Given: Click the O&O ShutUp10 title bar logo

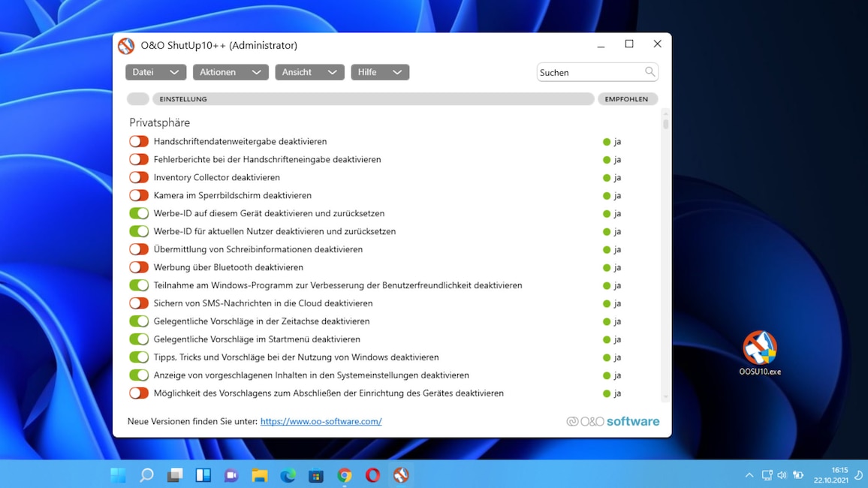Looking at the screenshot, I should coord(126,45).
